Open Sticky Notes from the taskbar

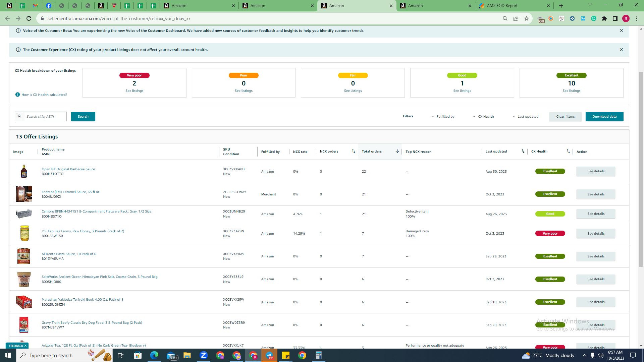(286, 355)
